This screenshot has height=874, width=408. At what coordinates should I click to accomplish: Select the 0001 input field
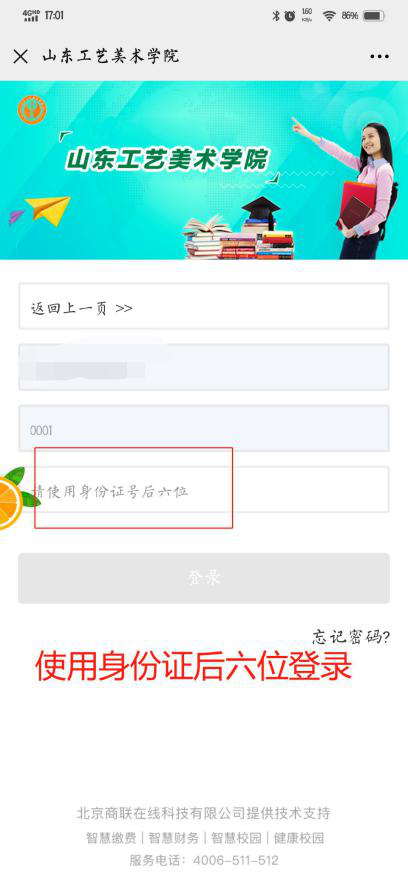click(203, 429)
